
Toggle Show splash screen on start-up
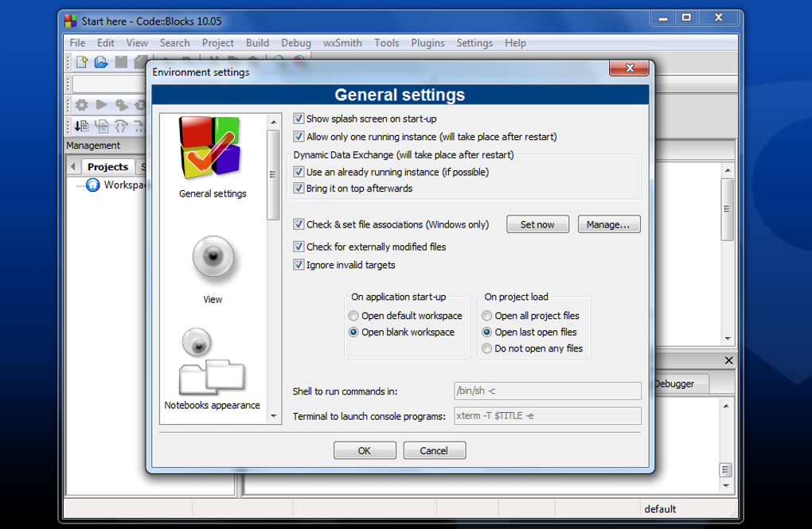pos(299,119)
